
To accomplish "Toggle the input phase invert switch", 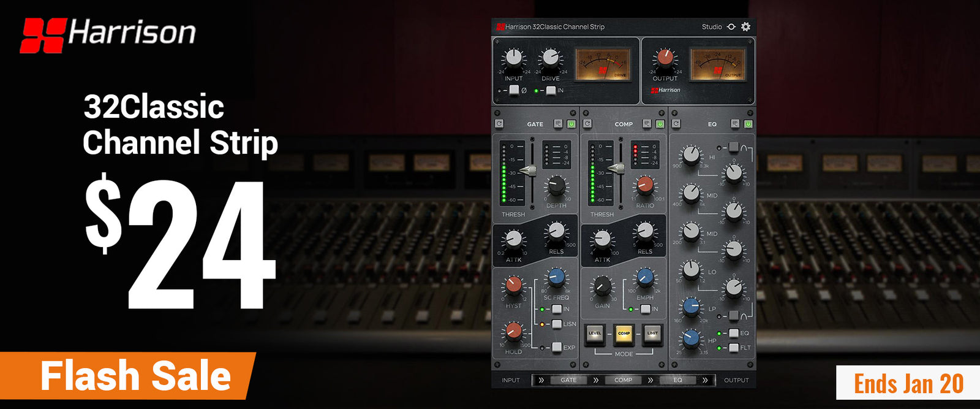I will click(514, 90).
